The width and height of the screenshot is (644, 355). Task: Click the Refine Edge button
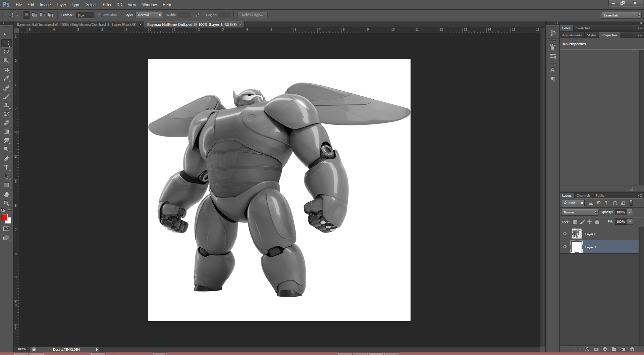(x=253, y=15)
